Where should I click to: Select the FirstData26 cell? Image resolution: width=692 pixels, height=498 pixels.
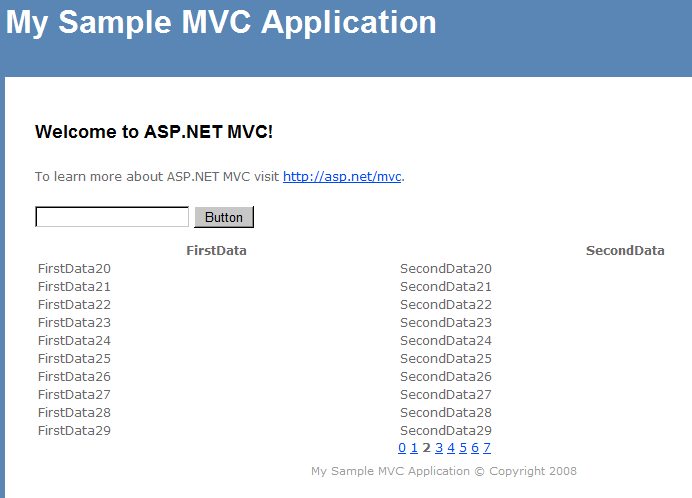click(x=74, y=377)
